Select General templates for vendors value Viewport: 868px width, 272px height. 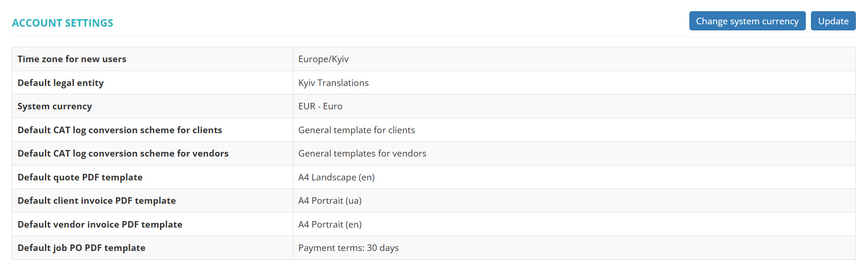click(x=362, y=153)
